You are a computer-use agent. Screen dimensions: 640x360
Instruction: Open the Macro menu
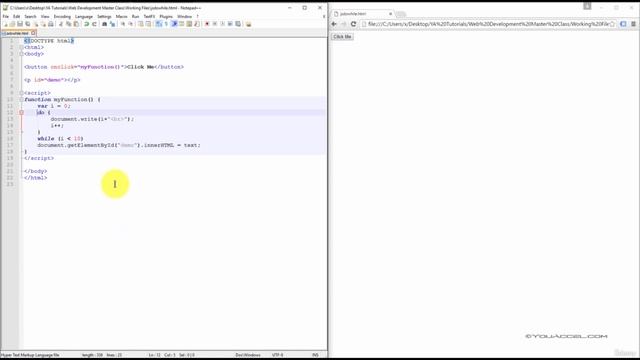pos(121,16)
